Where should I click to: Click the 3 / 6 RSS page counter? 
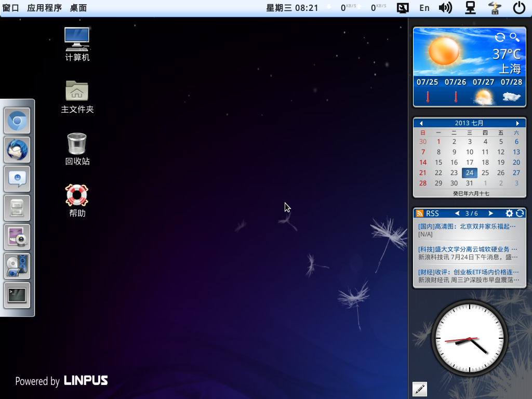472,214
